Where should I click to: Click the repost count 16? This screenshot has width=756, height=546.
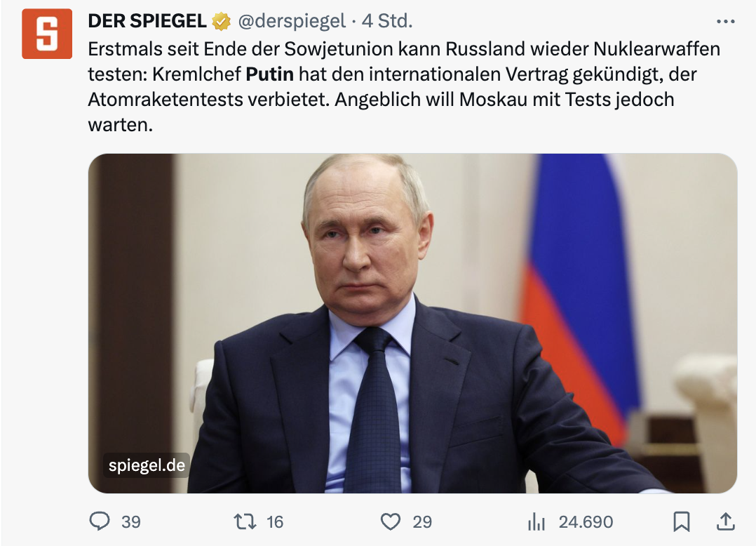pyautogui.click(x=275, y=522)
